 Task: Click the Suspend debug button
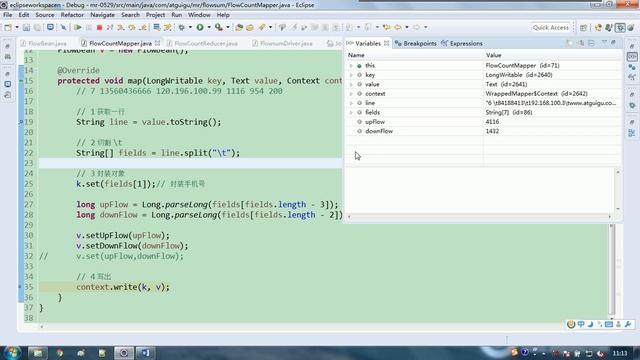(x=89, y=27)
